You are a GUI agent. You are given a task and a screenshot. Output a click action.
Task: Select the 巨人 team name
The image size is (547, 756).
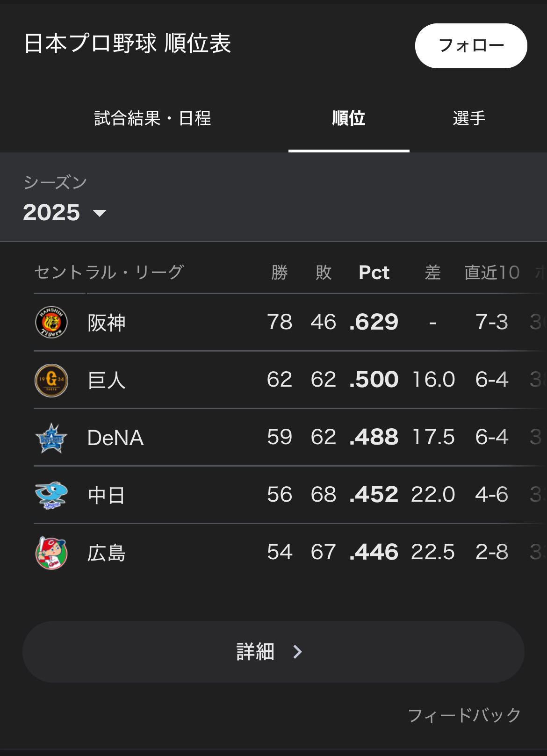(x=107, y=380)
